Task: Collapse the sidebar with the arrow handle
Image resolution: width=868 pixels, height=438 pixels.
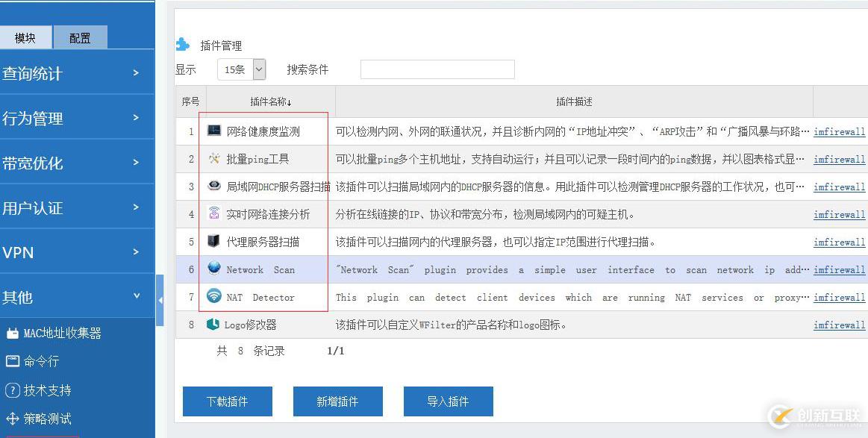Action: point(160,300)
